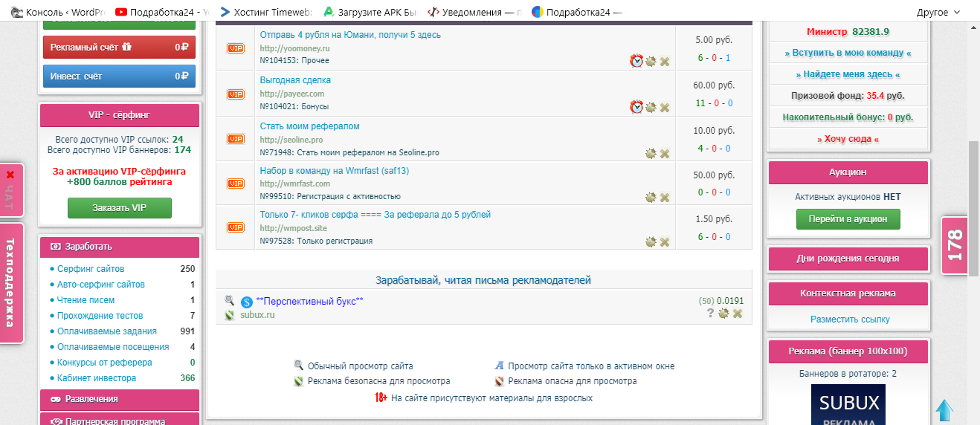Open the Хостинг Timeweb bookmark
This screenshot has width=980, height=425.
coord(266,12)
